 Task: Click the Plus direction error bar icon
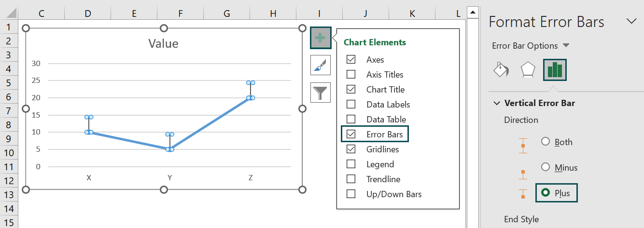coord(523,195)
